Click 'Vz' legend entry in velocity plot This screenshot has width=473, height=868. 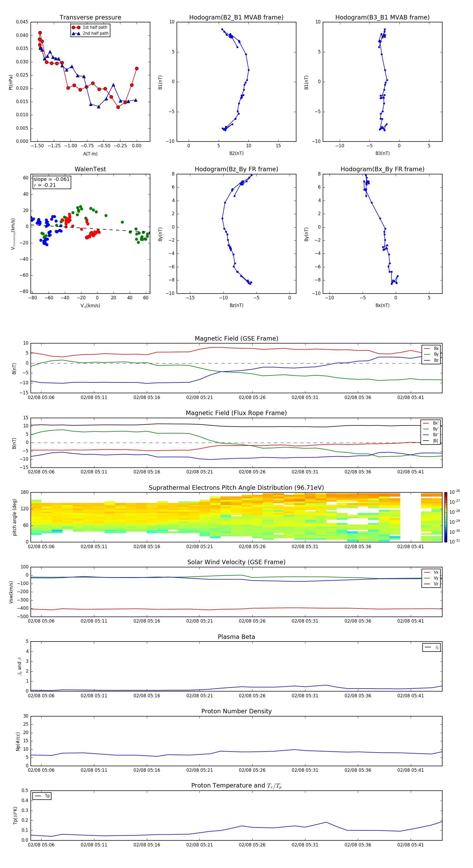(x=431, y=584)
